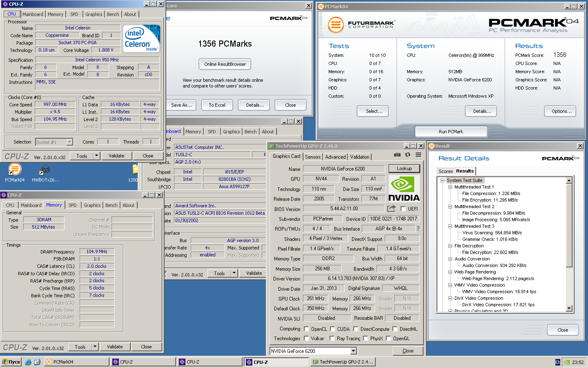Screen dimensions: 588x368
Task: Enable UEFI checkbox in GPU-Z
Action: point(403,209)
